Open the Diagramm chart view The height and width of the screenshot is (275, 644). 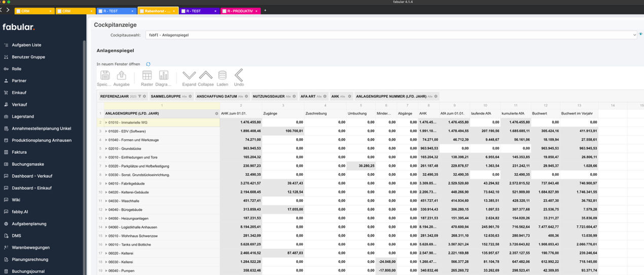(x=163, y=76)
